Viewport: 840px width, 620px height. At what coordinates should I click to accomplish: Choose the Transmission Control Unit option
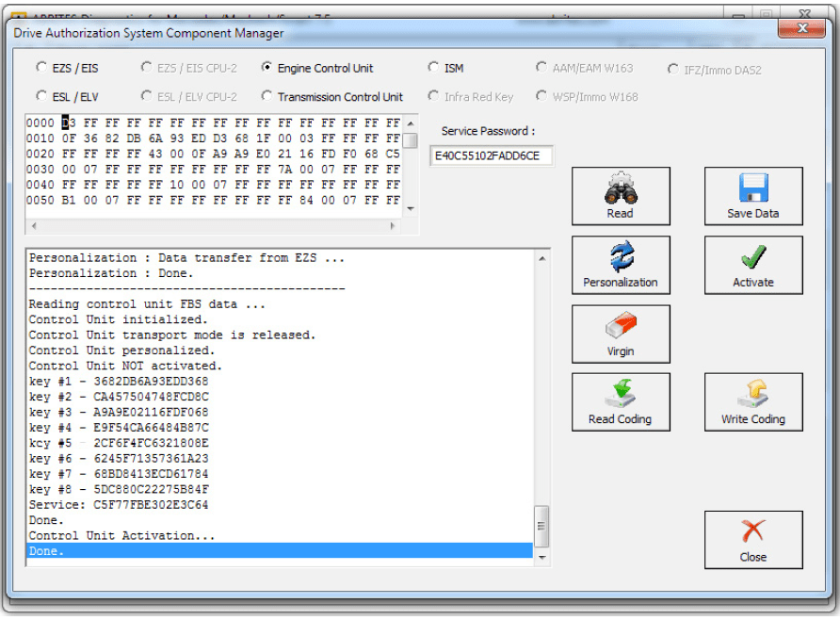click(x=267, y=96)
